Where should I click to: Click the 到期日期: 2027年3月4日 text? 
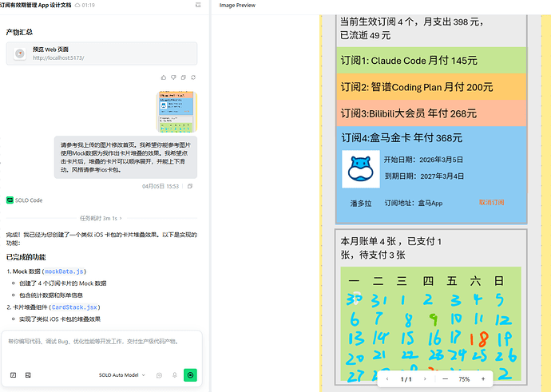[424, 176]
